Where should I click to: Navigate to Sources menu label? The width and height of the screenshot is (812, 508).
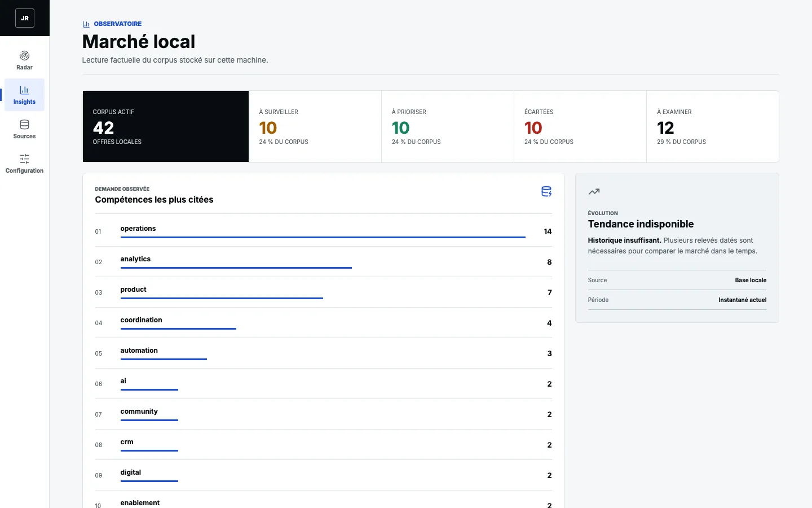coord(24,136)
